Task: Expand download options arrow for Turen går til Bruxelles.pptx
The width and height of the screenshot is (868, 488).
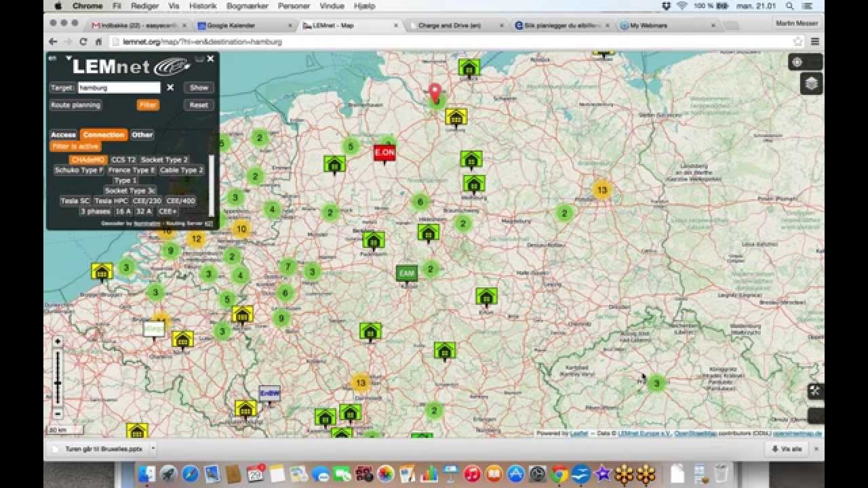Action: (153, 448)
